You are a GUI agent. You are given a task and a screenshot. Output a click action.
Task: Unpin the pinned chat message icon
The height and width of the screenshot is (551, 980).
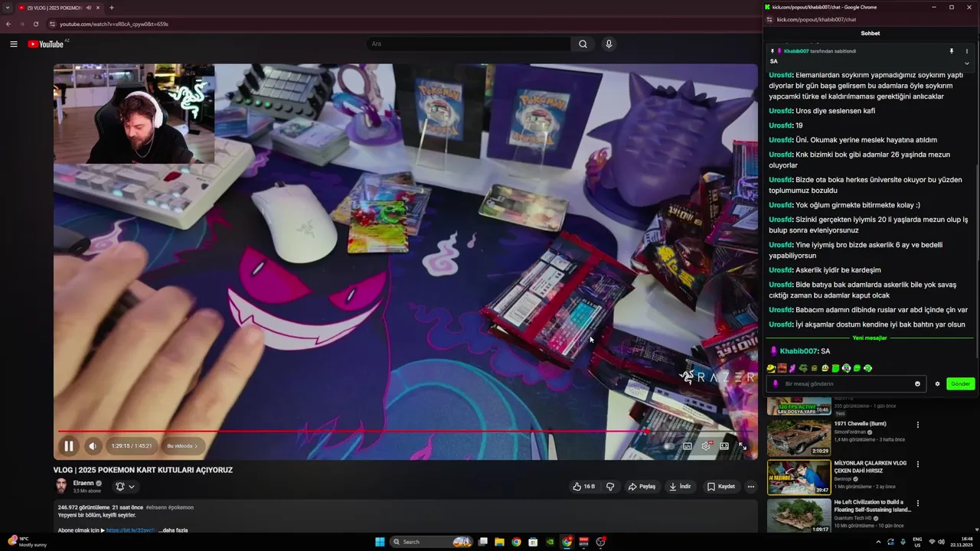[x=952, y=51]
